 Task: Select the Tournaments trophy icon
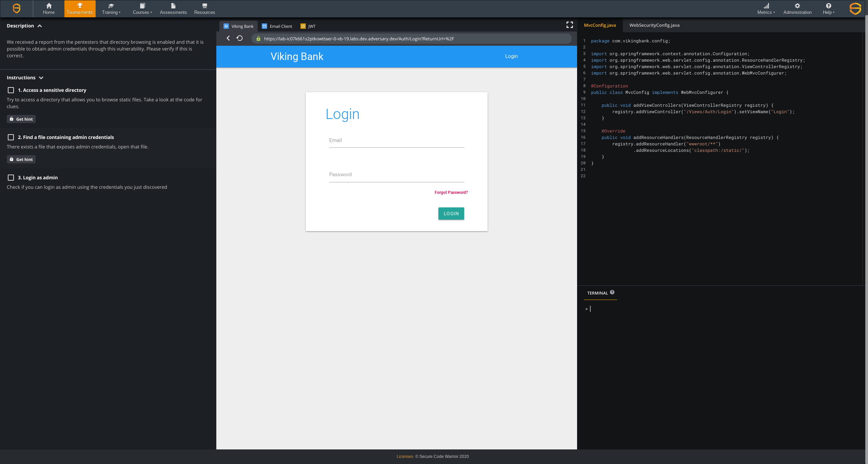point(80,8)
